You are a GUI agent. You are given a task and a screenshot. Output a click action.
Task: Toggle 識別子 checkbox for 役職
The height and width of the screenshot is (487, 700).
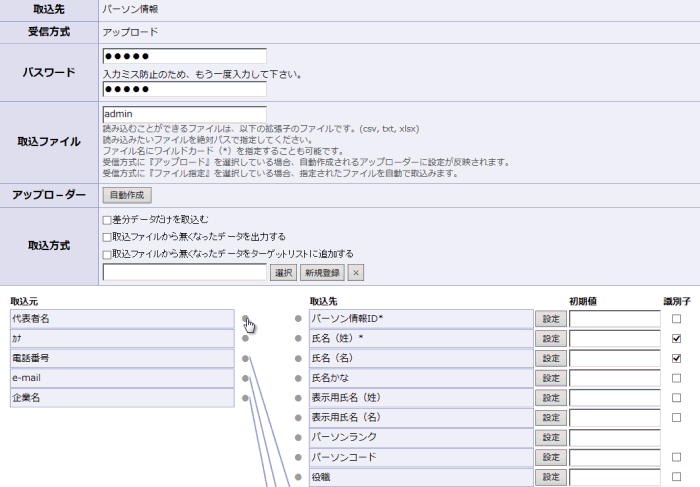point(676,477)
